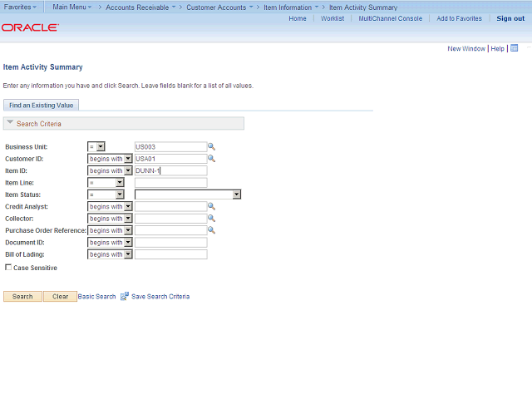Click the Collector input field

pyautogui.click(x=170, y=219)
